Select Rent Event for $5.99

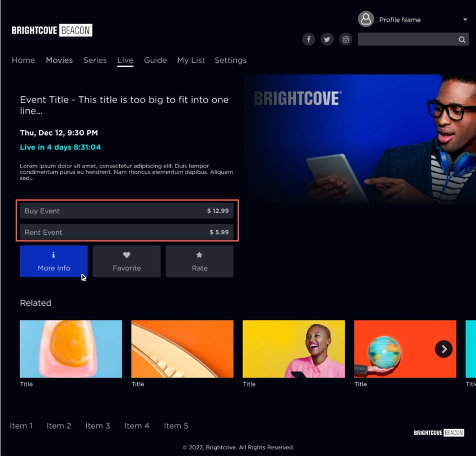click(127, 232)
